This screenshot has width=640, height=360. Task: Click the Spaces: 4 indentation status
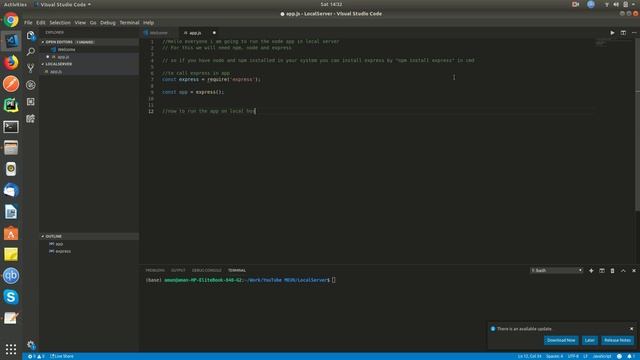554,356
